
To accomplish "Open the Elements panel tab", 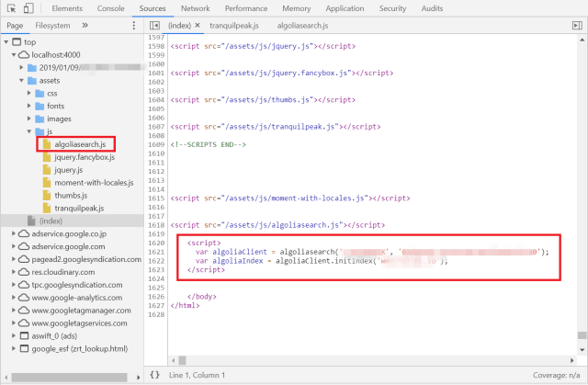I will [67, 8].
